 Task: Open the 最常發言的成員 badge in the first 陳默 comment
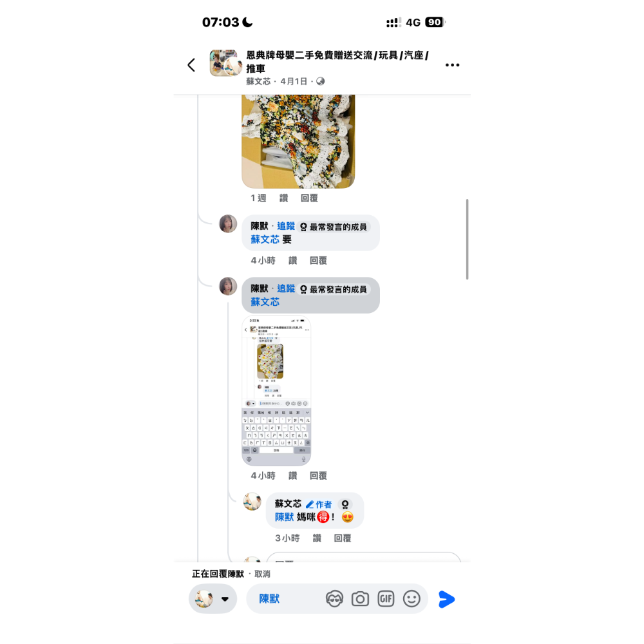pos(334,227)
